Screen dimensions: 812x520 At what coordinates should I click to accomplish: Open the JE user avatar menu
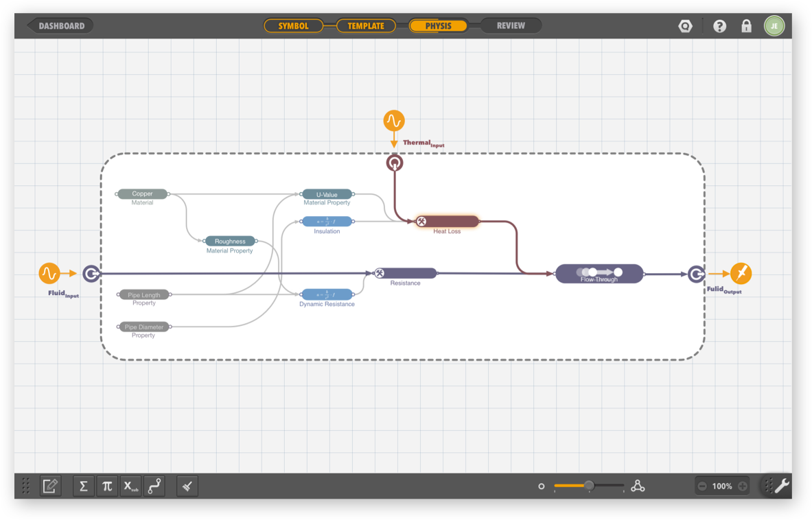(x=774, y=26)
